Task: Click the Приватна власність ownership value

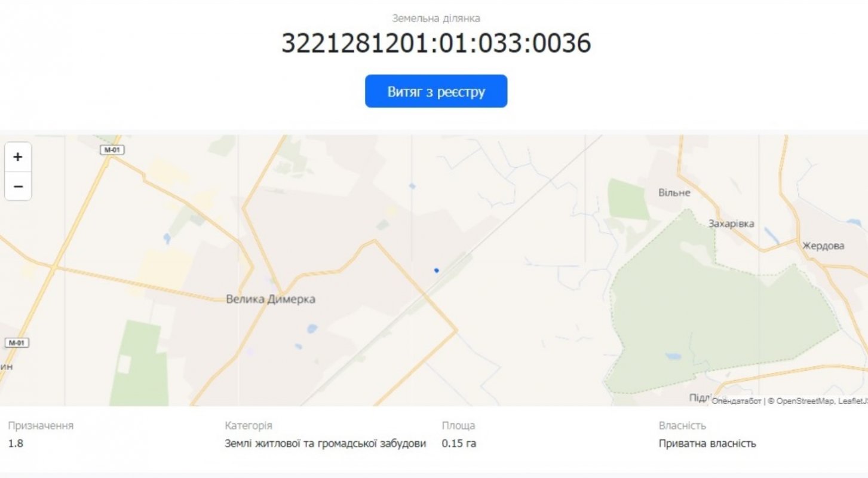Action: 707,443
